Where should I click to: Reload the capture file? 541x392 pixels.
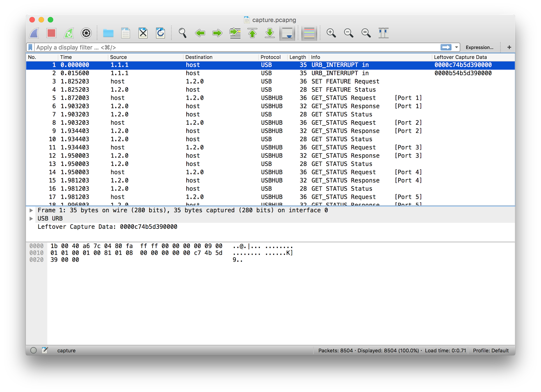pyautogui.click(x=161, y=33)
